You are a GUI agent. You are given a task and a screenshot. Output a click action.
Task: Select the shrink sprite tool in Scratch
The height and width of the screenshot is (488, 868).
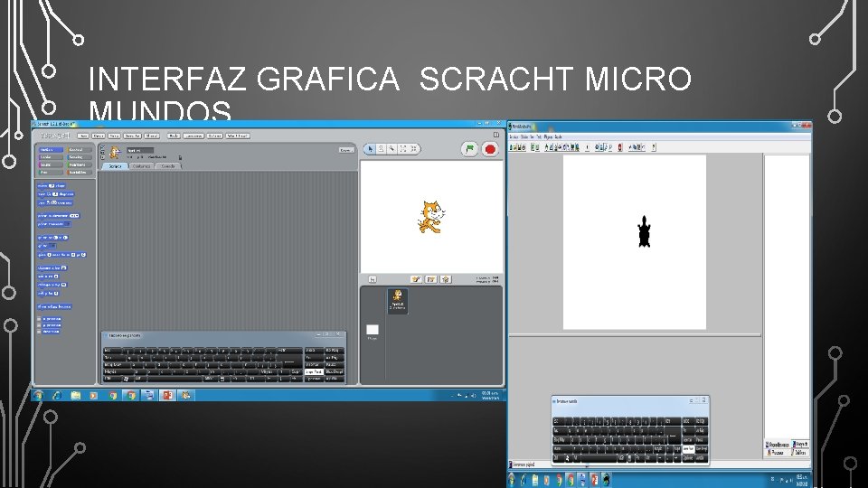tap(413, 149)
